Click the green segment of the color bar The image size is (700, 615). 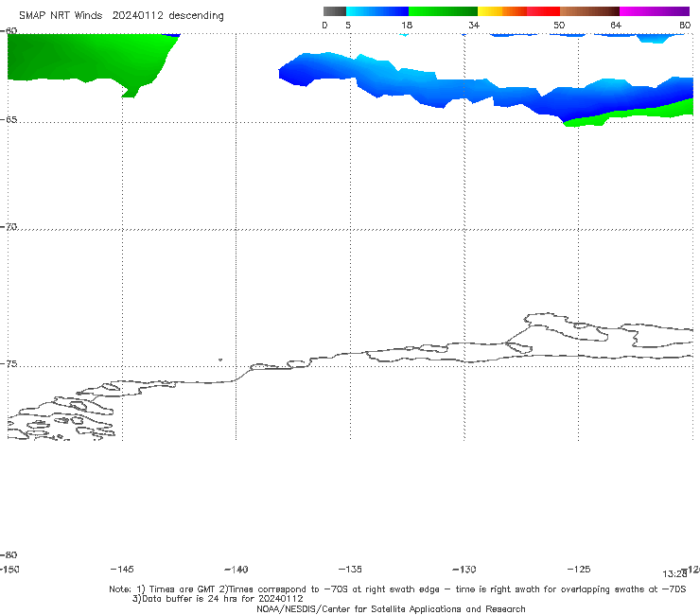tap(443, 11)
